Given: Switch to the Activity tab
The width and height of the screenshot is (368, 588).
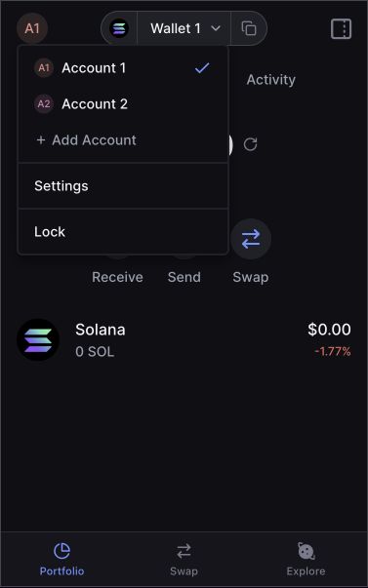Looking at the screenshot, I should 270,80.
